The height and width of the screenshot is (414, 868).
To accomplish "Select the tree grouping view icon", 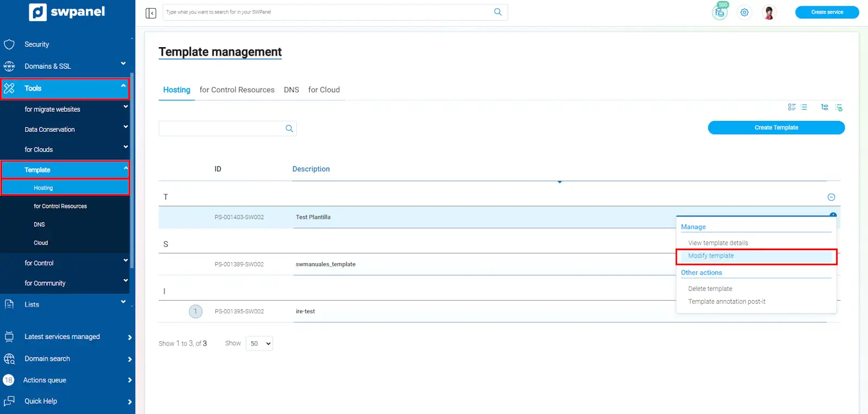I will (824, 107).
